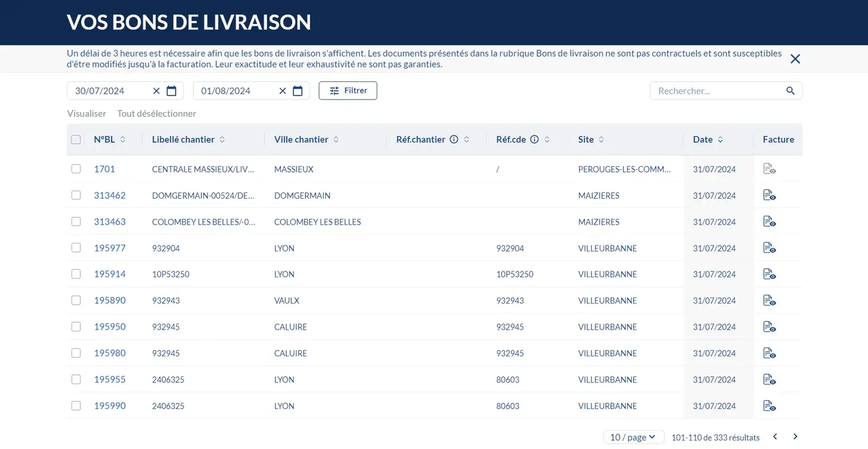Check the row for BL 313462
The height and width of the screenshot is (449, 868).
76,195
